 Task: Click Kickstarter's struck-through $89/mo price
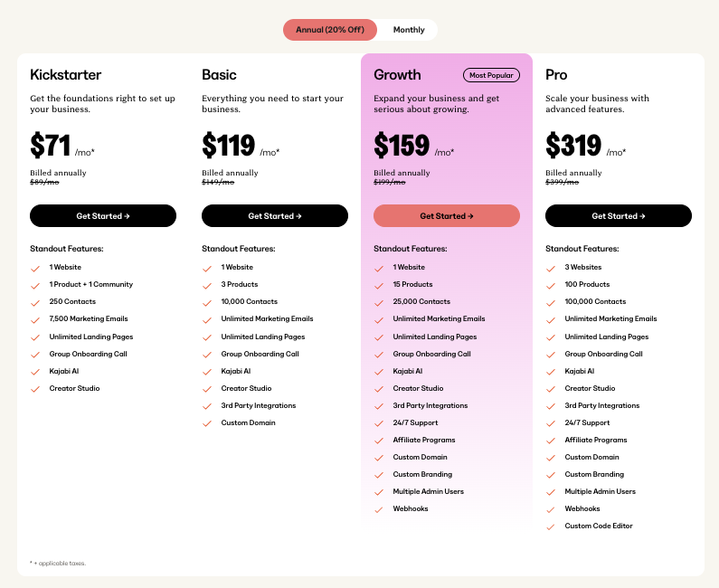tap(44, 182)
